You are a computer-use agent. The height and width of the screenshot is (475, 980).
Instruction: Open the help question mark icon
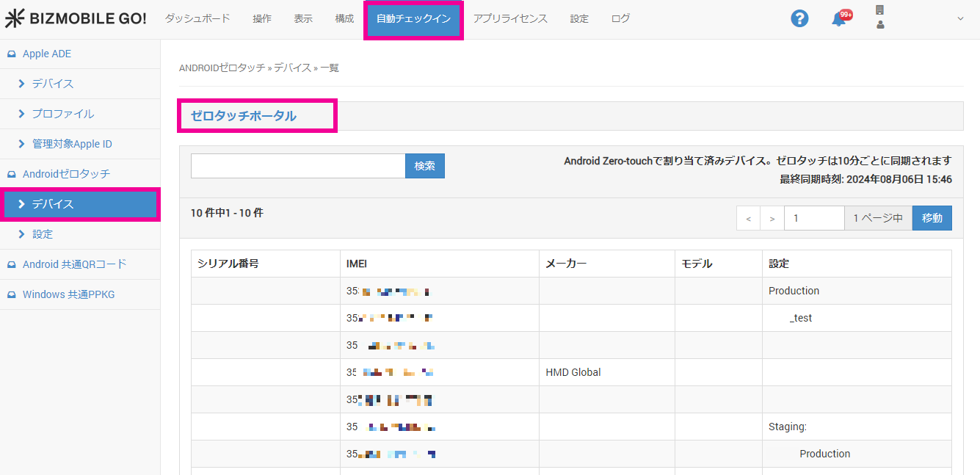point(799,19)
